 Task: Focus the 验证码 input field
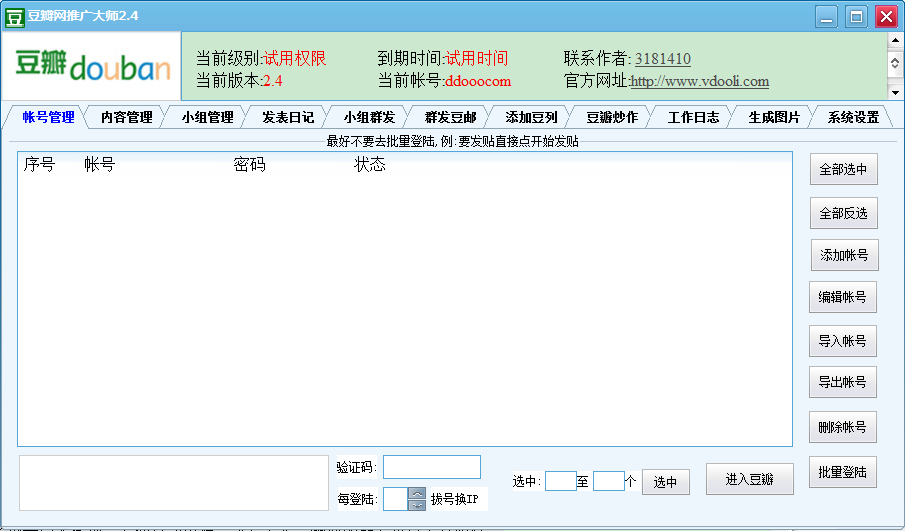pos(432,467)
